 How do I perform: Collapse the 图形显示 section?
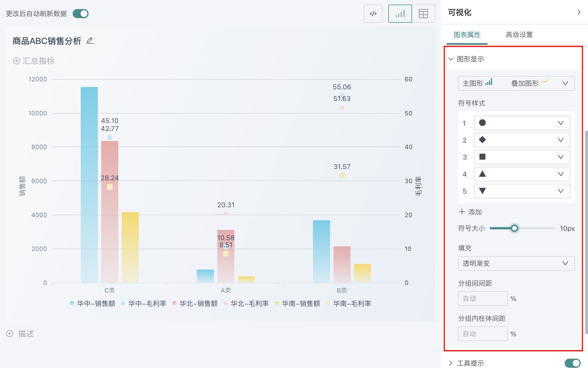(451, 59)
